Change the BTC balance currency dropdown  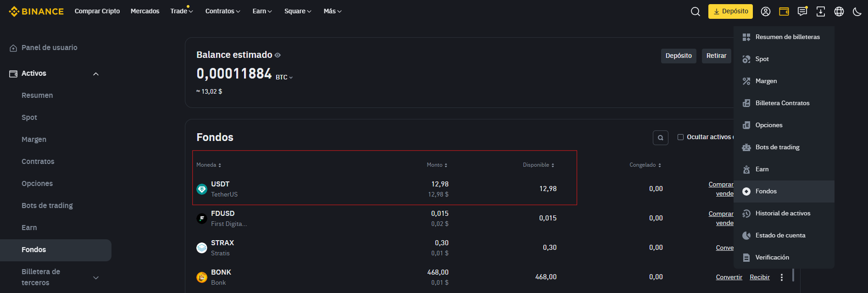(284, 77)
